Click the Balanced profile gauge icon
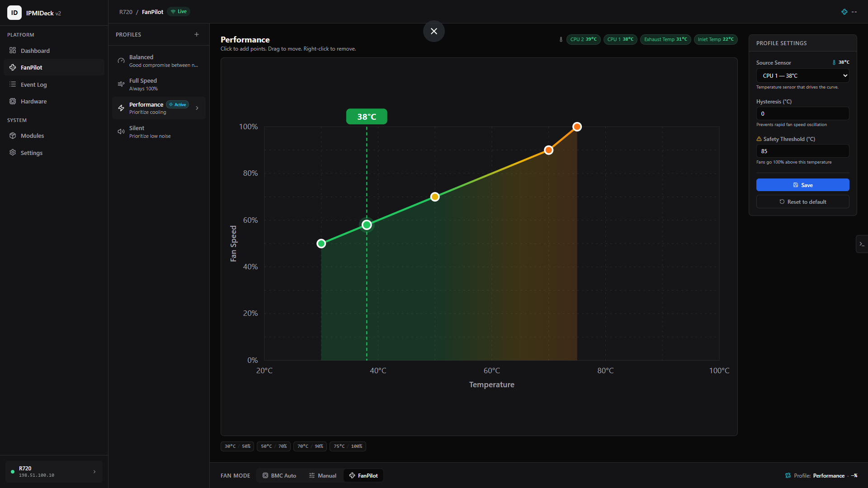Screen dimensions: 868x488 pos(121,61)
